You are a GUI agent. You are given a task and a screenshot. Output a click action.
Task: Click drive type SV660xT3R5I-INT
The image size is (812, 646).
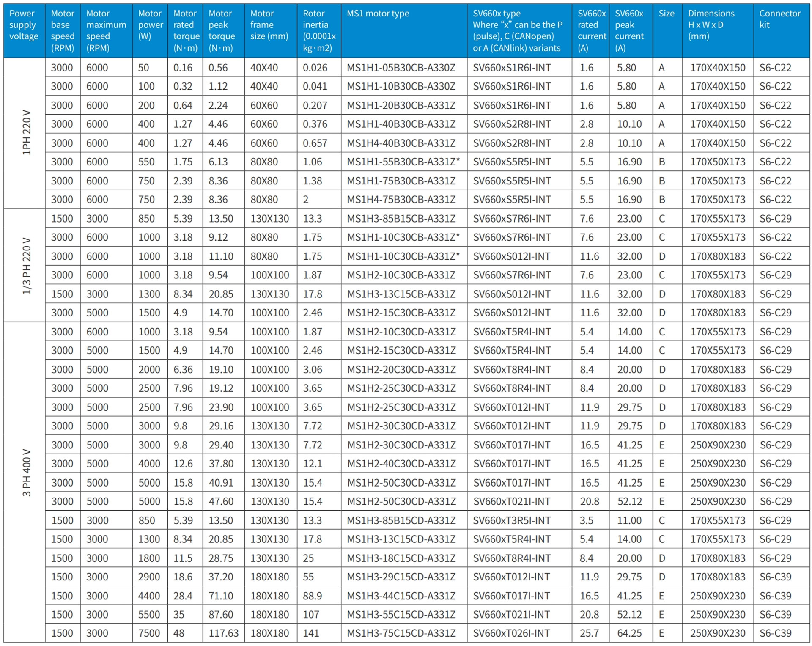pyautogui.click(x=512, y=520)
